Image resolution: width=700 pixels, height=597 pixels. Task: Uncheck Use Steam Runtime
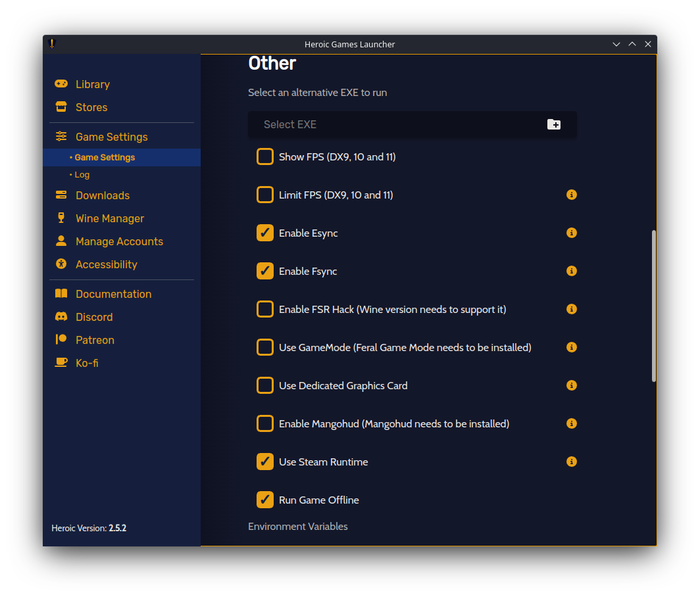tap(264, 462)
